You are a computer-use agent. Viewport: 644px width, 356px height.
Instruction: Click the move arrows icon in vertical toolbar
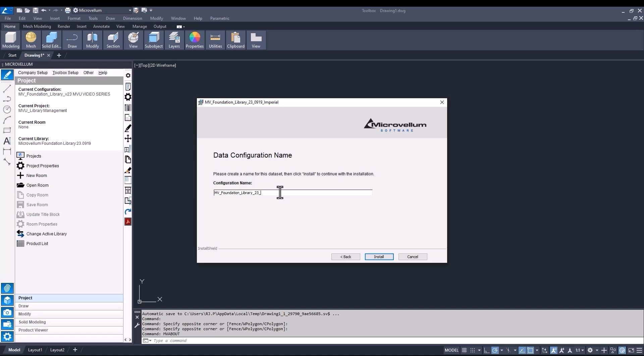click(128, 138)
